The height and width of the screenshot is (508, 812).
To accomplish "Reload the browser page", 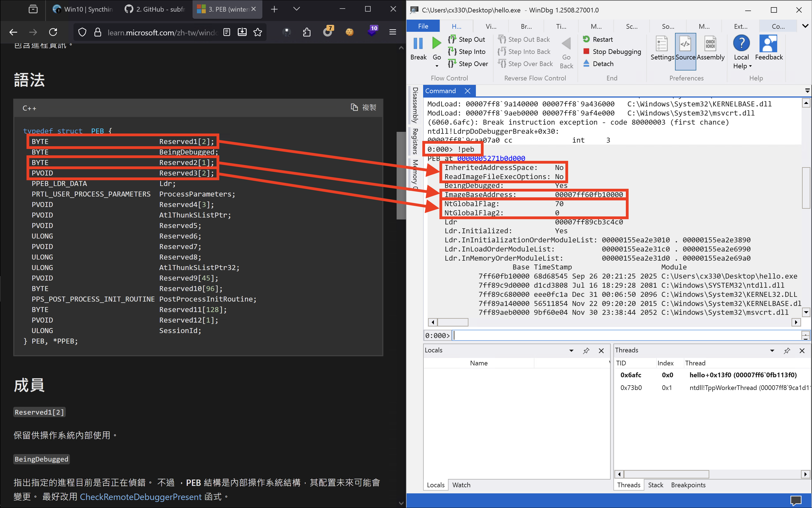I will pos(53,32).
